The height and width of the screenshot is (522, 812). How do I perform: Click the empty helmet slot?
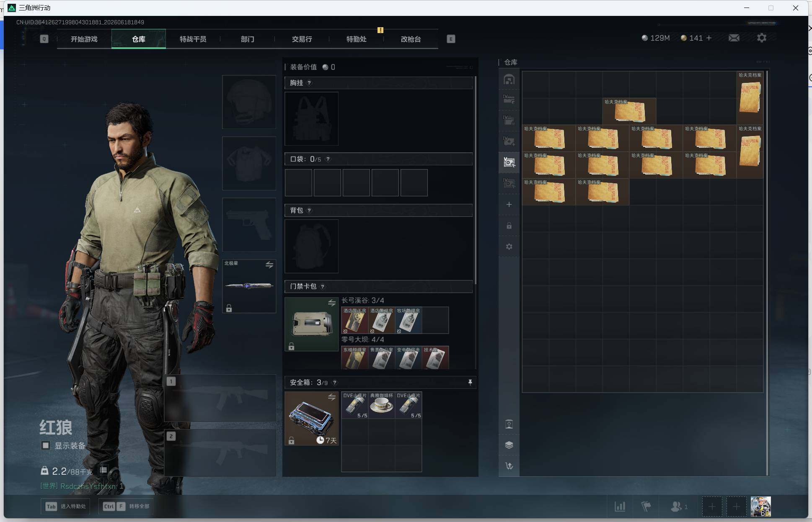click(x=249, y=102)
